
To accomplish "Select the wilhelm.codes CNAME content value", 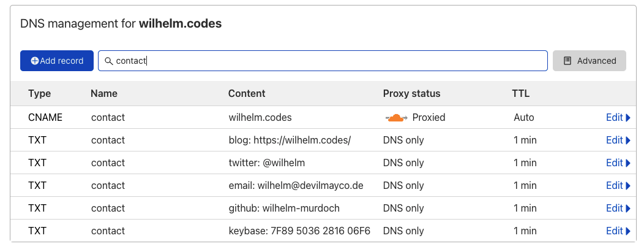I will [260, 118].
